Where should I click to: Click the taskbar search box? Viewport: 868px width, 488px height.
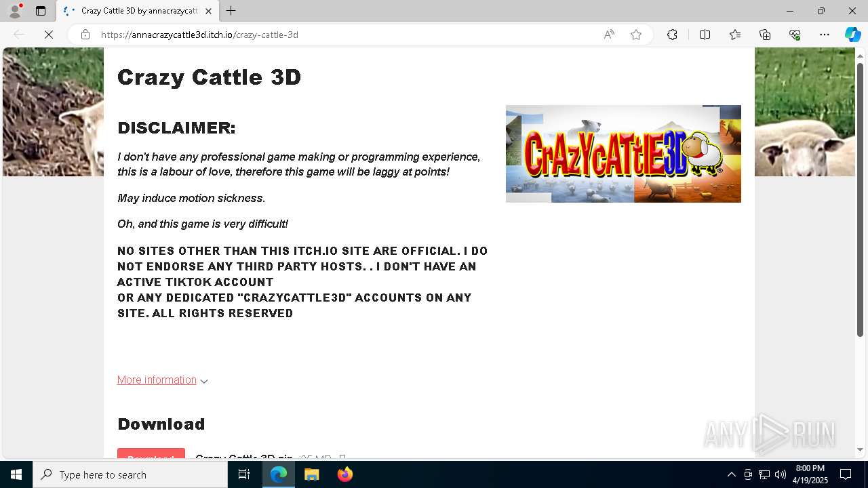[130, 474]
